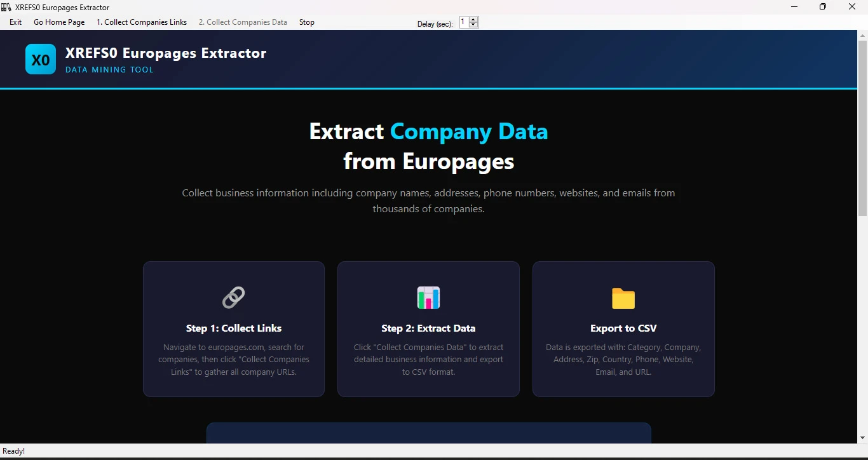The height and width of the screenshot is (460, 868).
Task: Click the Step 2: Extract Data heading
Action: pos(428,328)
